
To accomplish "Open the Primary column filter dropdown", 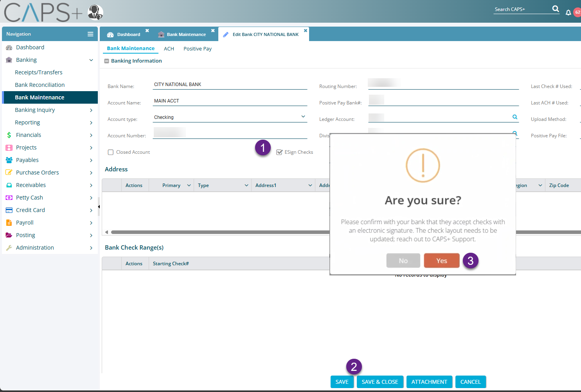I will pos(189,185).
